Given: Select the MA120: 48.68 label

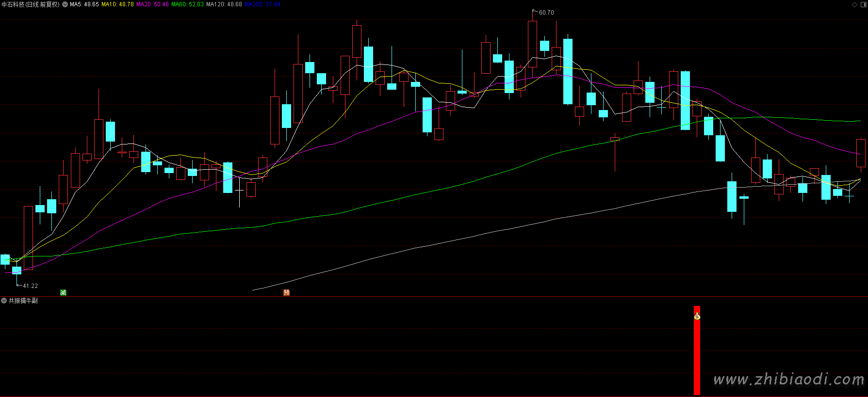Looking at the screenshot, I should [224, 4].
